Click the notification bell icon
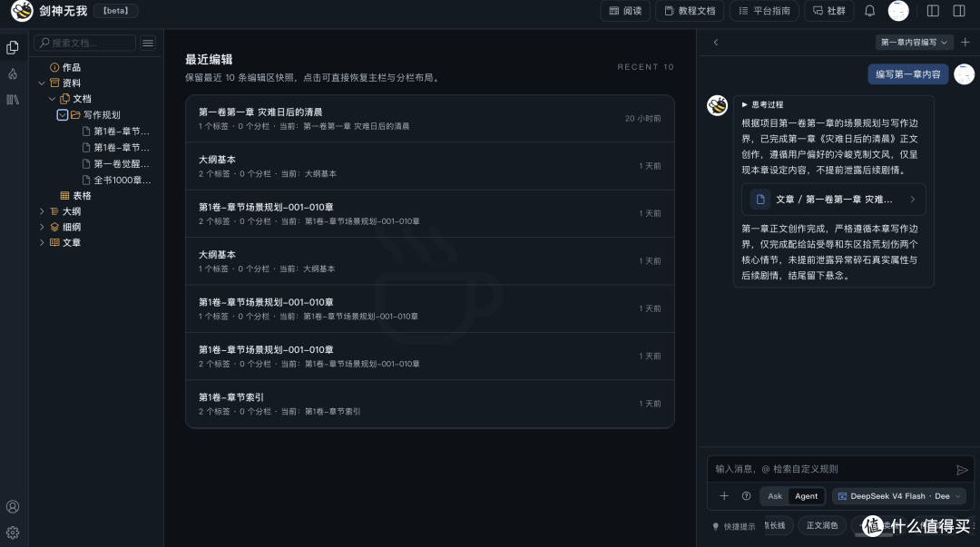 [869, 11]
